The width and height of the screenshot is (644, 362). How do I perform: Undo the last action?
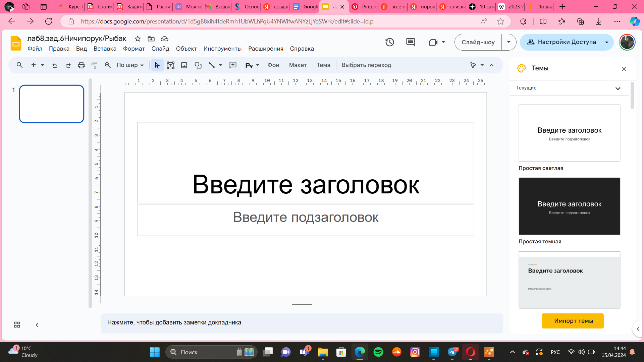coord(55,65)
